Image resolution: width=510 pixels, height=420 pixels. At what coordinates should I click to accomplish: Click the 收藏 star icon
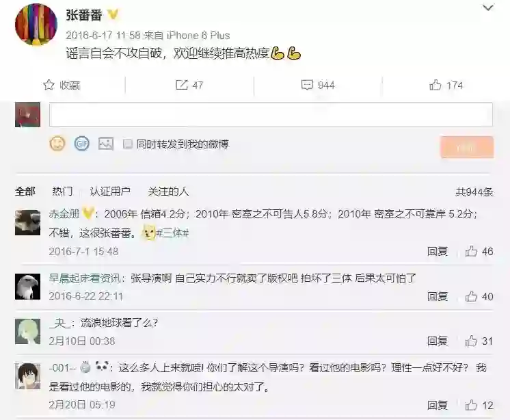[49, 85]
